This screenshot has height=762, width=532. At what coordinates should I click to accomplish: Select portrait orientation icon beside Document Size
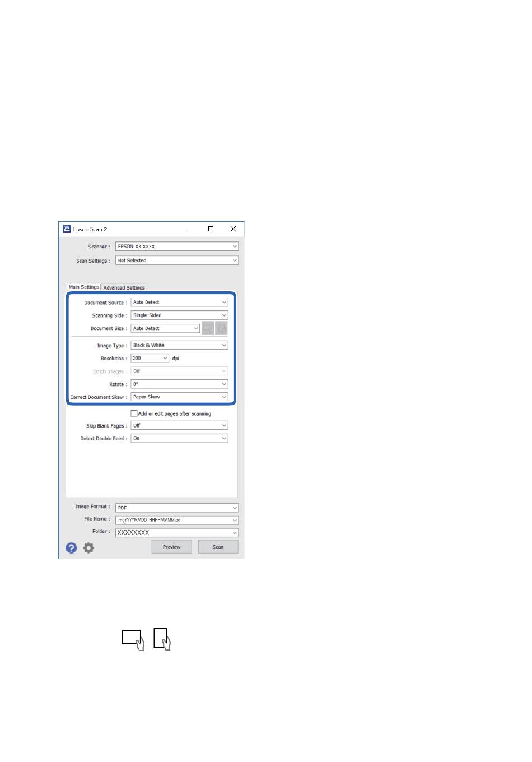(x=222, y=328)
